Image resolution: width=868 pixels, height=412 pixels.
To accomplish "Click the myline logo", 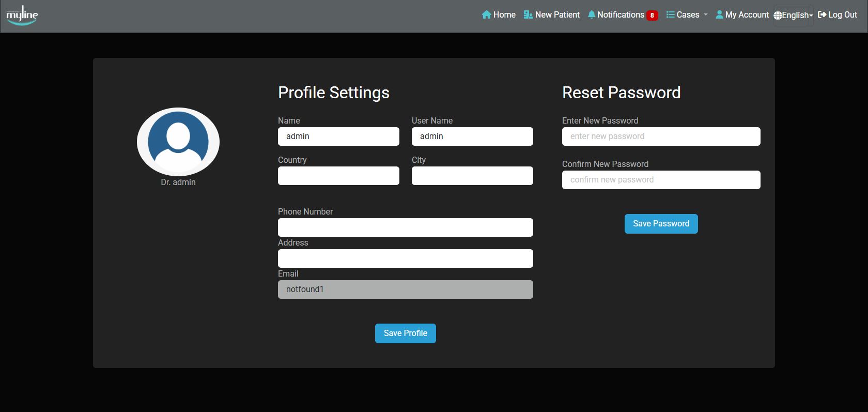I will pyautogui.click(x=22, y=16).
